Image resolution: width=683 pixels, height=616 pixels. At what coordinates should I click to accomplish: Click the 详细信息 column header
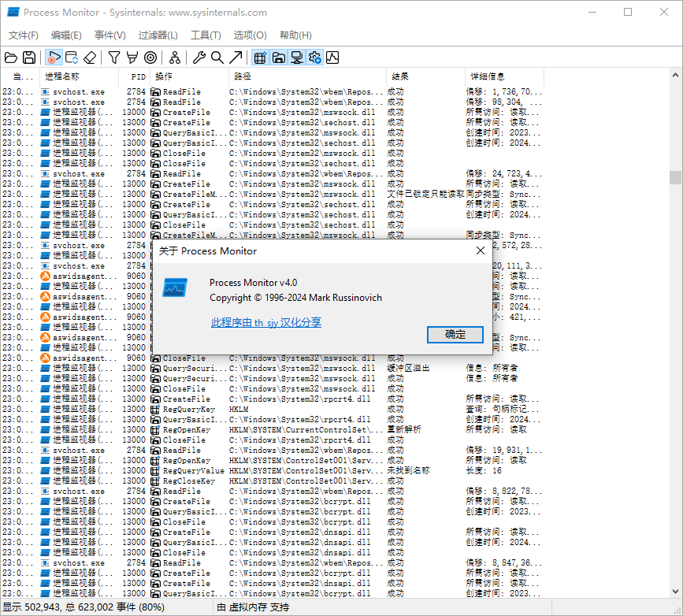[x=504, y=76]
